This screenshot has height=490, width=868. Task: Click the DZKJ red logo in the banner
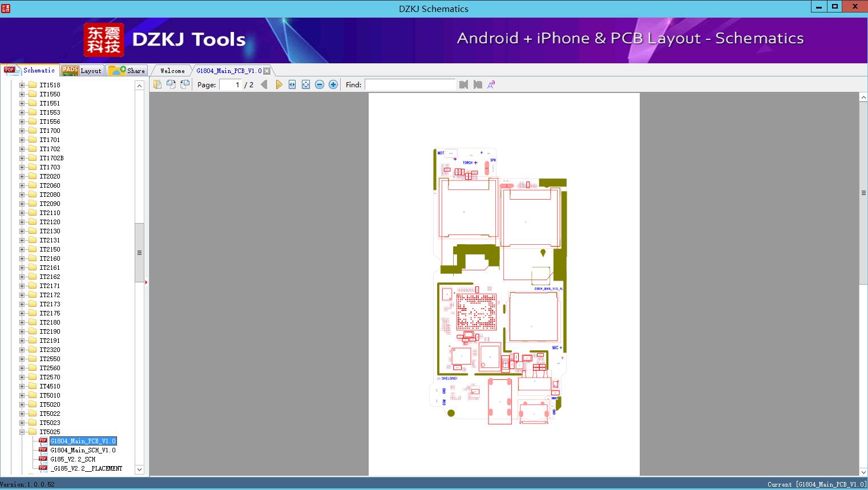point(104,40)
